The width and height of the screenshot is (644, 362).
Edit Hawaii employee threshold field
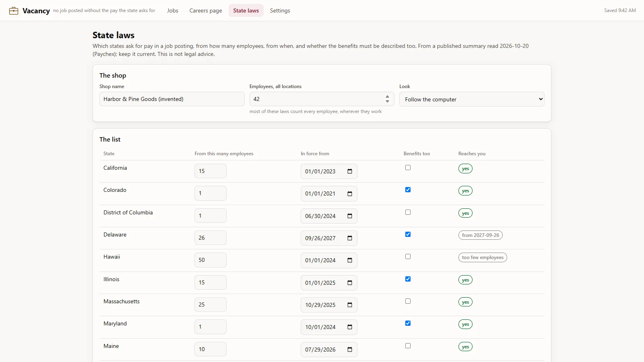click(x=211, y=260)
